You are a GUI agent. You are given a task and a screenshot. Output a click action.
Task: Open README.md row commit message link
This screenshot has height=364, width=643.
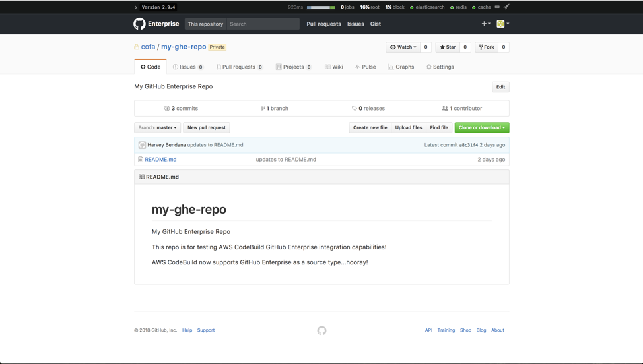(286, 160)
